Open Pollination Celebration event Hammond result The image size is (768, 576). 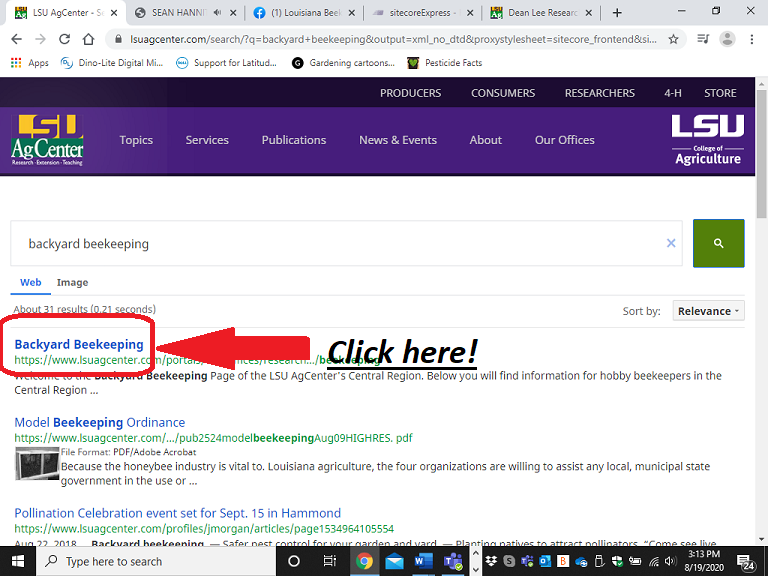pos(177,513)
